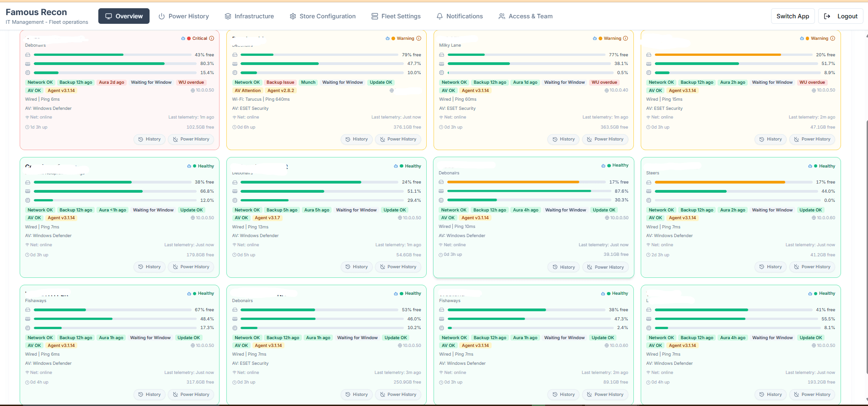
Task: Click the AV Attention badge
Action: point(247,91)
